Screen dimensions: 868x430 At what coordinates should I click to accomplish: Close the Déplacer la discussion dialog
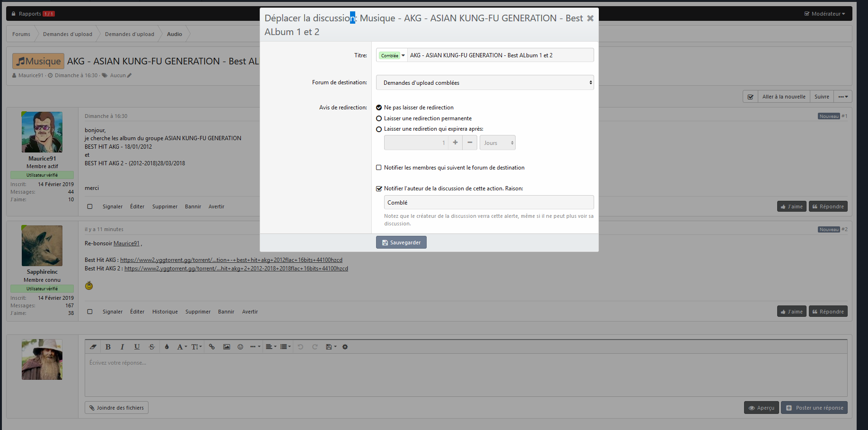pos(590,18)
